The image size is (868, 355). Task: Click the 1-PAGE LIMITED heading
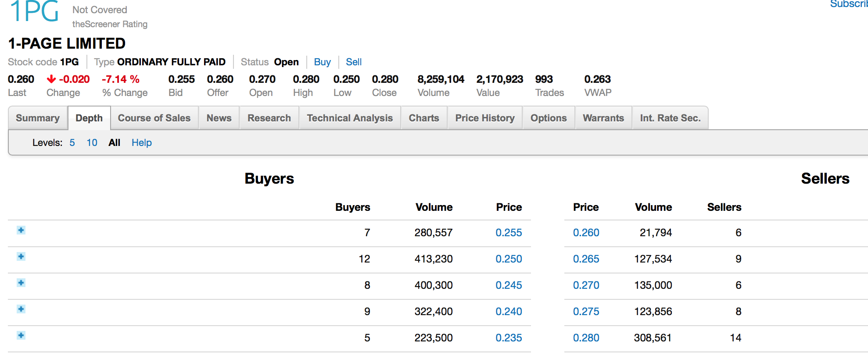click(x=67, y=43)
